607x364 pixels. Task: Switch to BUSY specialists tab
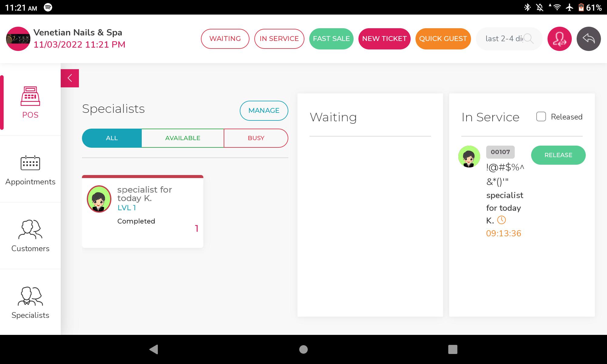tap(256, 138)
